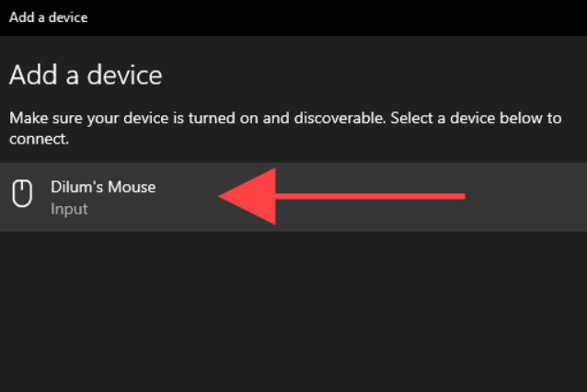
Task: Click the red arrow's horizontal tail line
Action: click(x=386, y=195)
